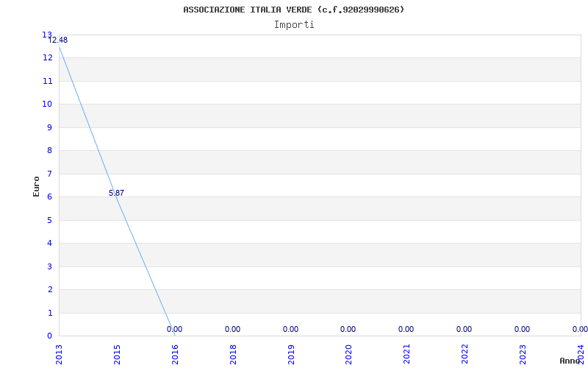Click the 2022 x-axis year label
This screenshot has width=588, height=368.
click(465, 355)
